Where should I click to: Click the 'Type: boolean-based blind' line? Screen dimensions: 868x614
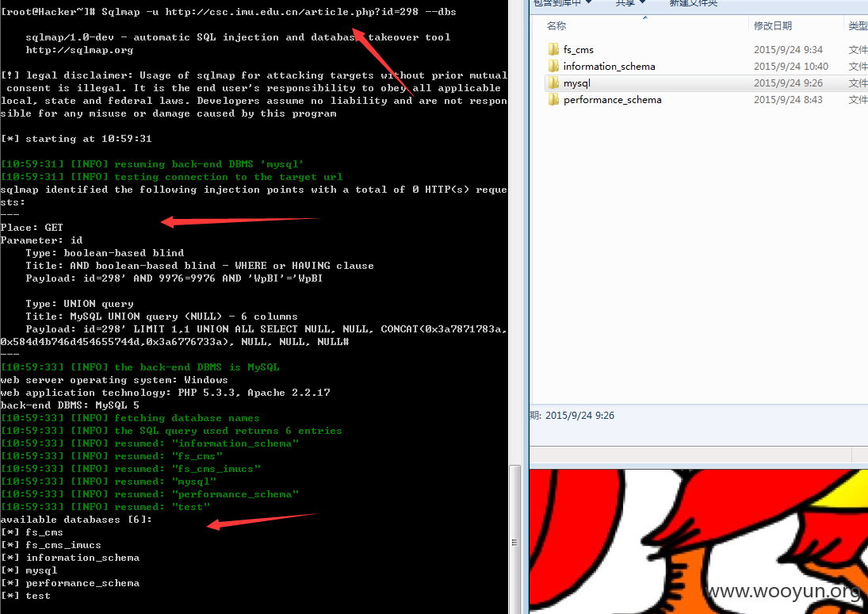coord(105,253)
